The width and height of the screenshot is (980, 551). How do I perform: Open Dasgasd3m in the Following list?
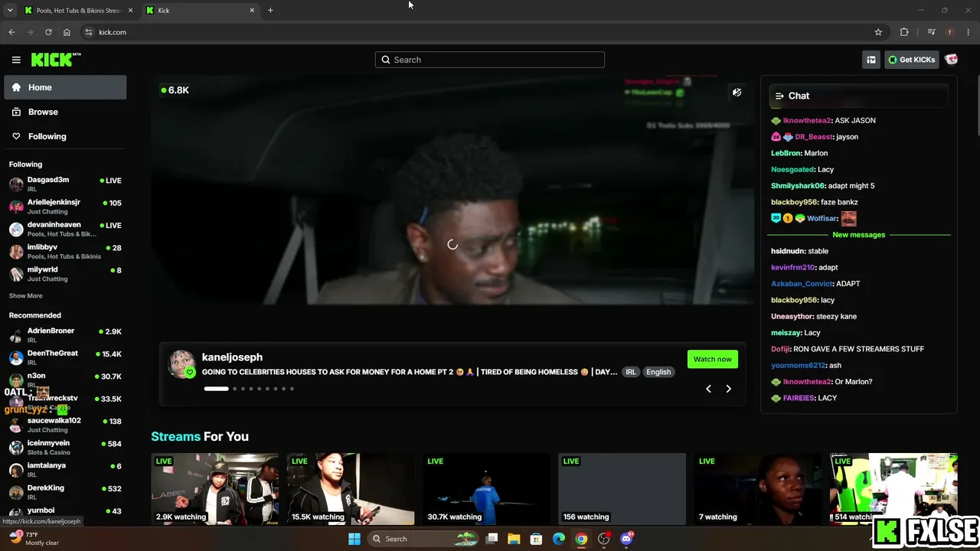(x=65, y=184)
